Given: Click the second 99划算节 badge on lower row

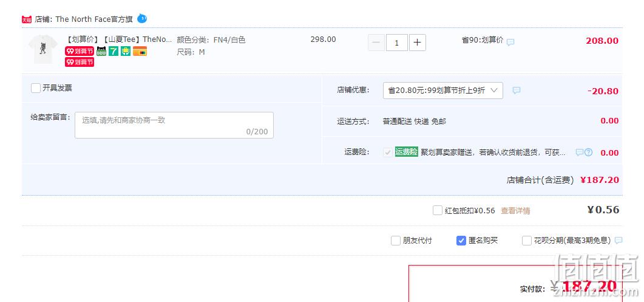Looking at the screenshot, I should 80,62.
